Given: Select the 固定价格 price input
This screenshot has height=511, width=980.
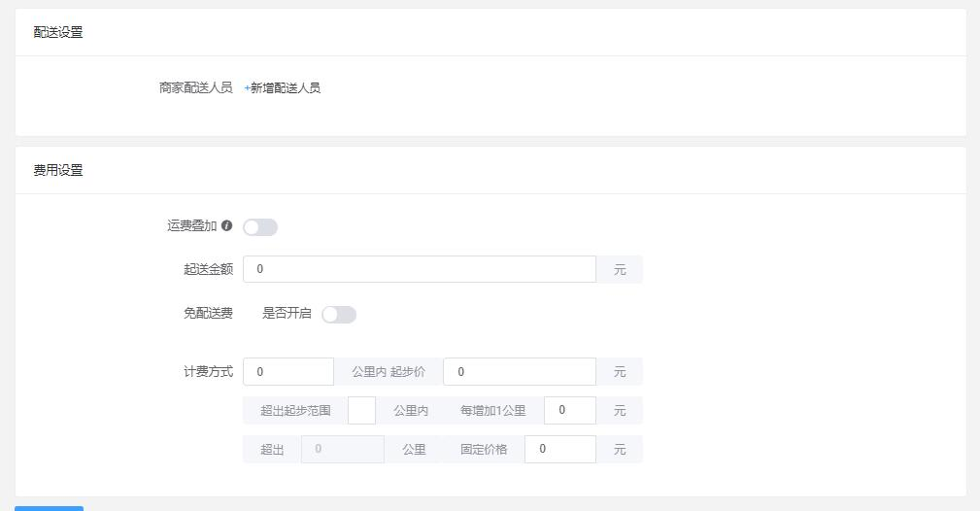Looking at the screenshot, I should click(x=560, y=449).
